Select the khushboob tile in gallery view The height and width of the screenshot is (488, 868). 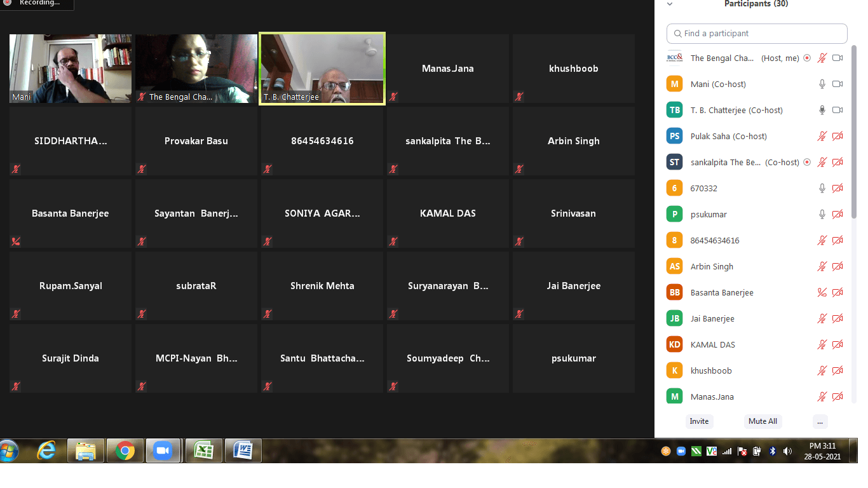pos(574,69)
